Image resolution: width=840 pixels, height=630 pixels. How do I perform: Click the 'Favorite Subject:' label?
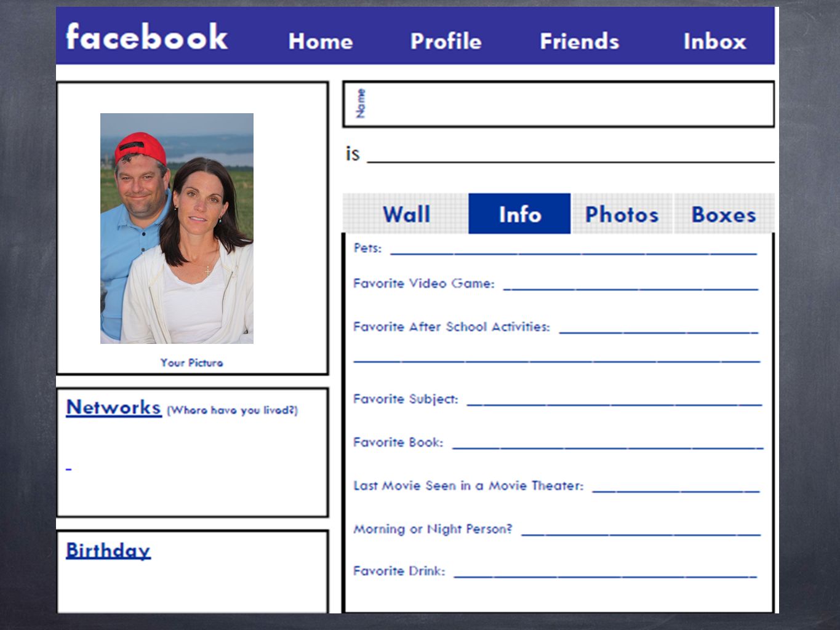(x=406, y=399)
